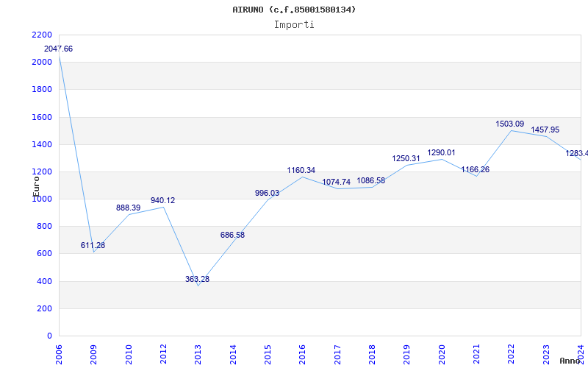Click the x-axis year 2017

[x=337, y=355]
